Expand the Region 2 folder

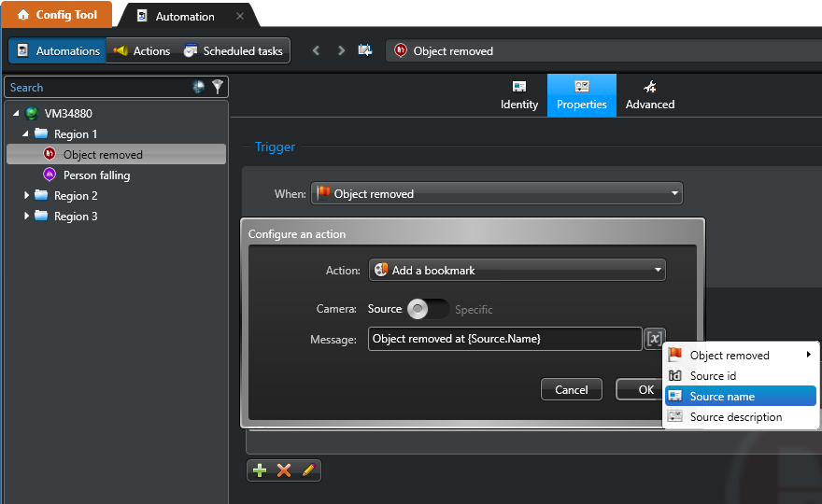[26, 195]
